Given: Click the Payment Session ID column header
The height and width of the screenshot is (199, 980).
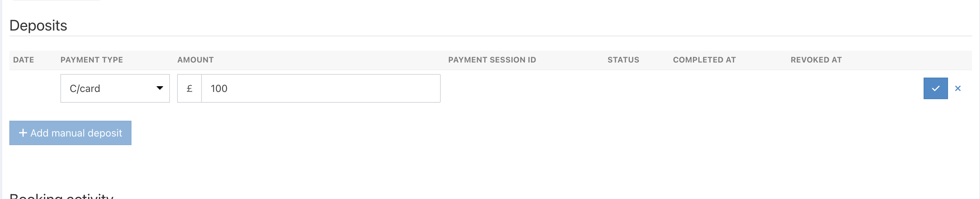Looking at the screenshot, I should (x=492, y=60).
